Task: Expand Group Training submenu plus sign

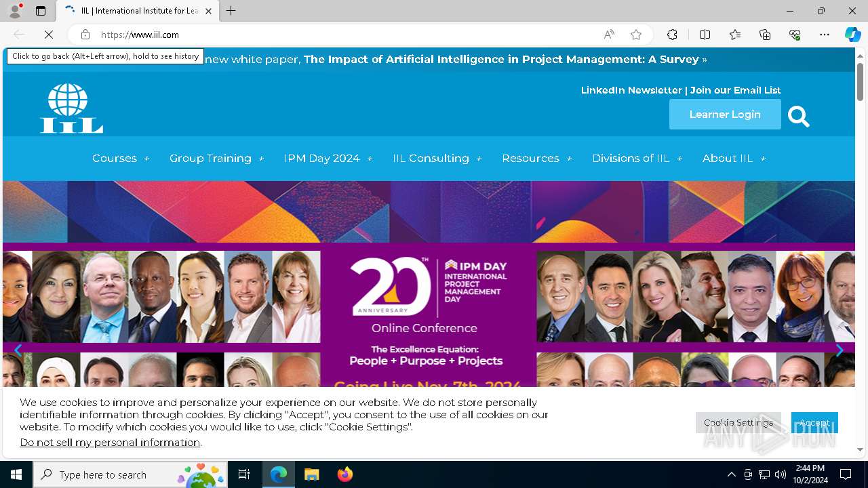Action: click(x=261, y=159)
